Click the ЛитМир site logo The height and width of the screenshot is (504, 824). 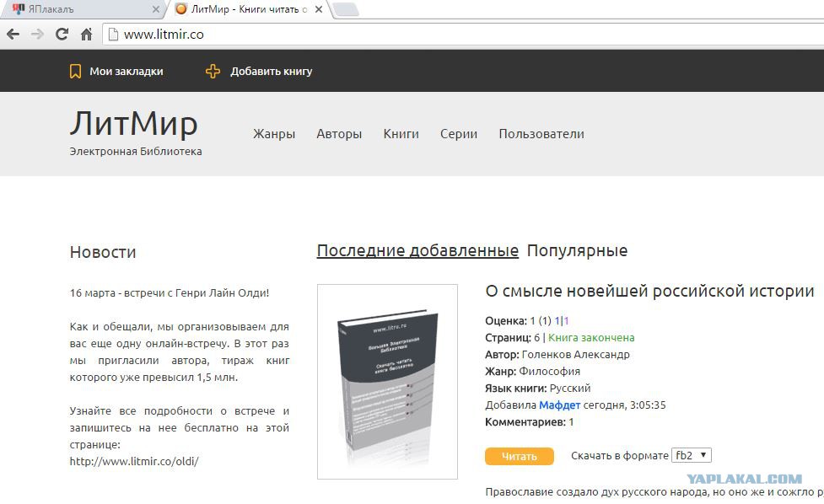pos(134,123)
